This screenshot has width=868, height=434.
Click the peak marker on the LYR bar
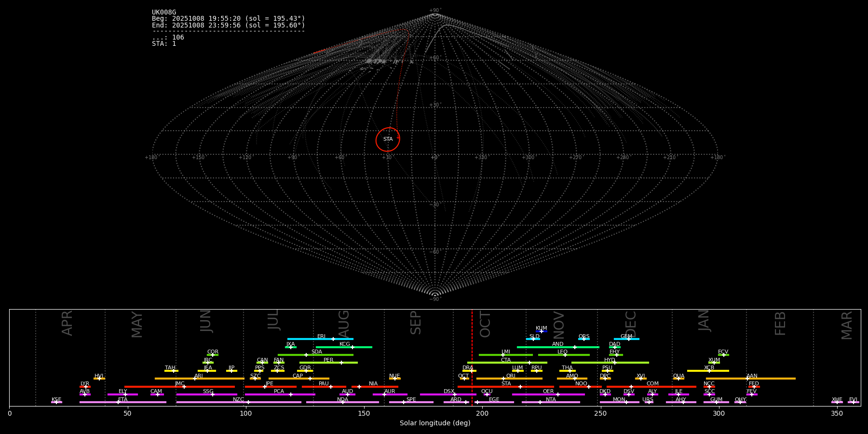click(86, 387)
